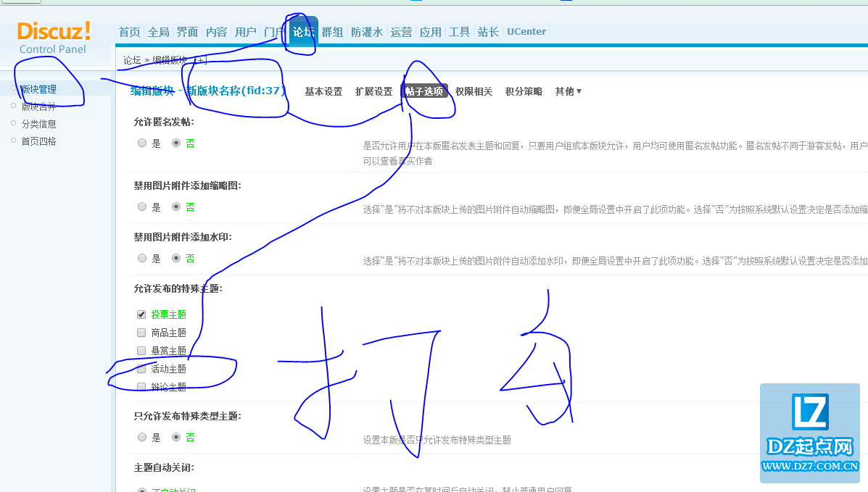868x492 pixels.
Task: Select 是 for 允许匿名发帖
Action: coord(142,143)
